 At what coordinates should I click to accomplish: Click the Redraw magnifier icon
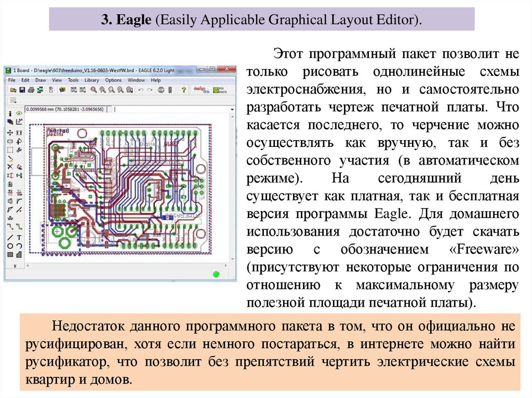click(x=121, y=90)
